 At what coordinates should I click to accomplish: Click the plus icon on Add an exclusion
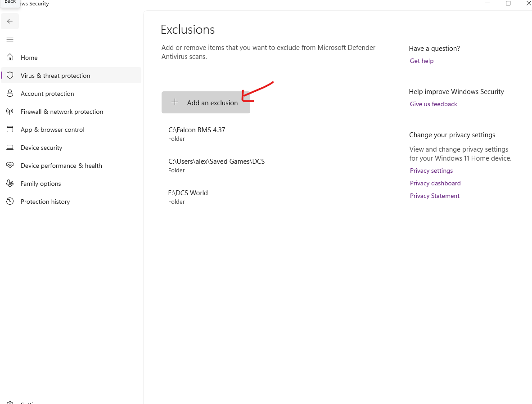tap(175, 102)
